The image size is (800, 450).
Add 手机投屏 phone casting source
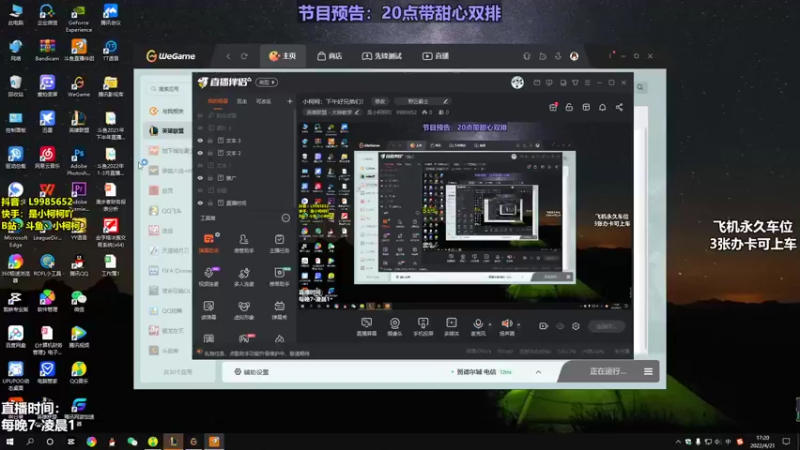coord(423,327)
